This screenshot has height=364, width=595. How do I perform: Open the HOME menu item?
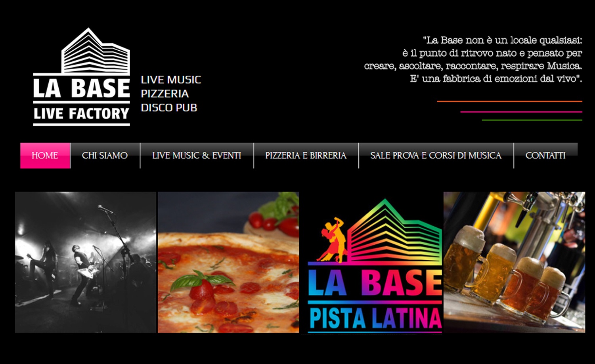pyautogui.click(x=45, y=156)
